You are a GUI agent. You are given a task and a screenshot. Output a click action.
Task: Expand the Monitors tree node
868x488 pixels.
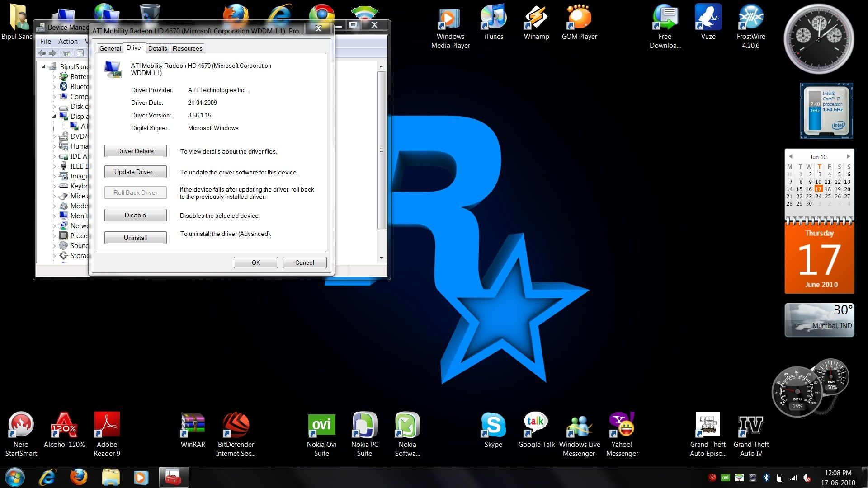pyautogui.click(x=54, y=216)
